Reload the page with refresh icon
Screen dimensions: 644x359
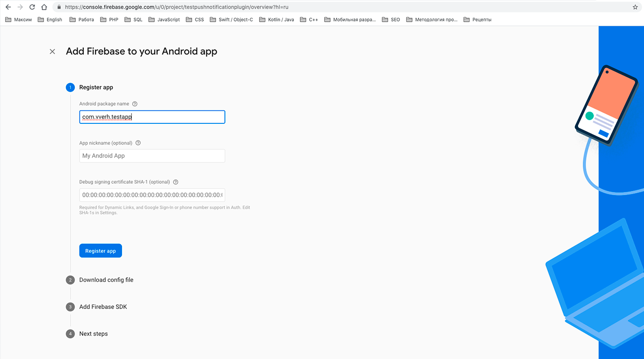(x=32, y=7)
